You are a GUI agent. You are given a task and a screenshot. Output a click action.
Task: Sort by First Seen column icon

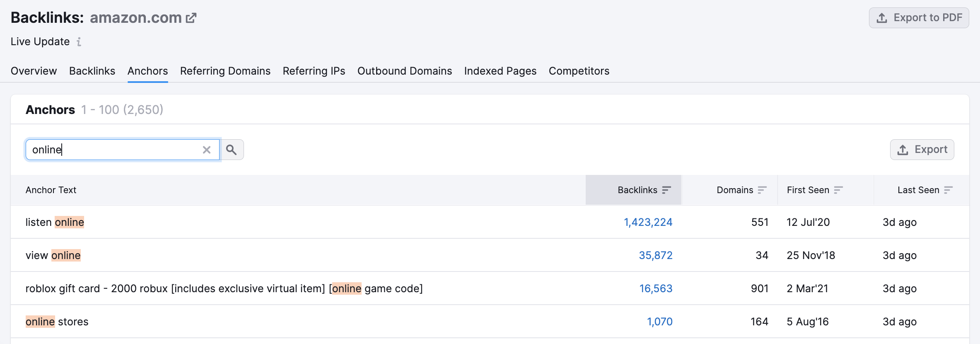pos(838,190)
